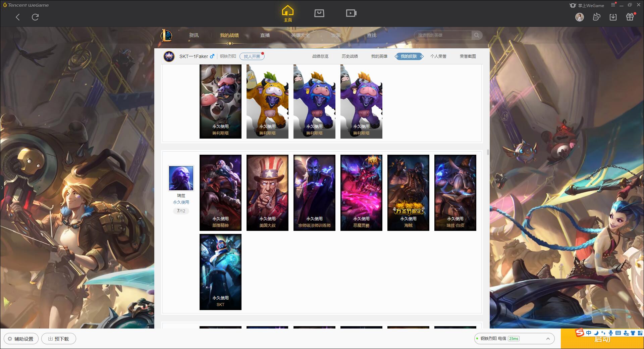Click the male gender icon by the name
This screenshot has height=349, width=644.
tap(212, 56)
